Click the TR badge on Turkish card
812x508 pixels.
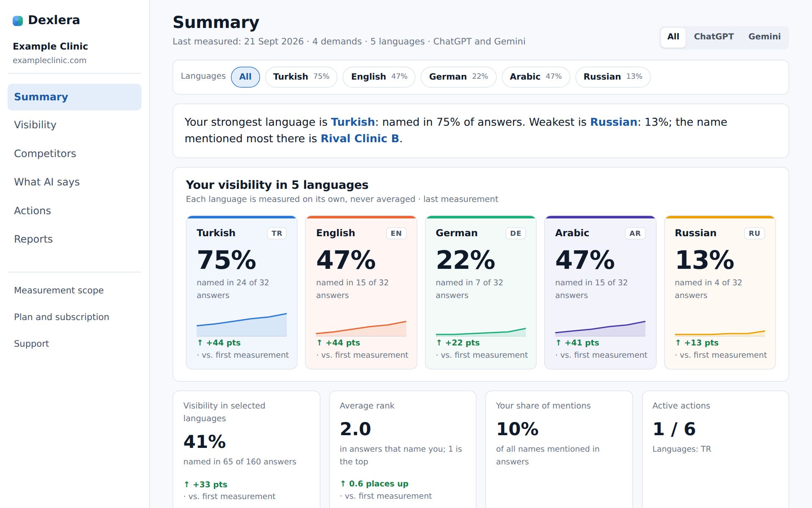[277, 234]
